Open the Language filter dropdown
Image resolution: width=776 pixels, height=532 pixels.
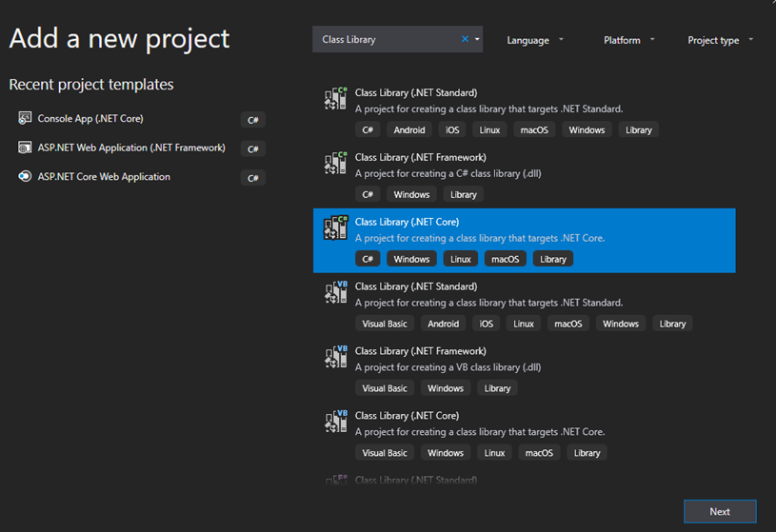[x=534, y=40]
